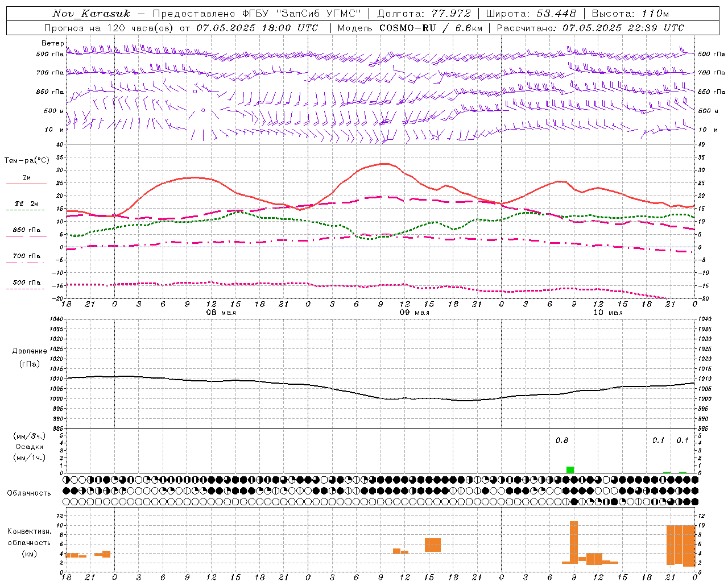728x582 pixels.
Task: Click the 'Тем-ра(°C)' temperature panel label
Action: (x=27, y=161)
